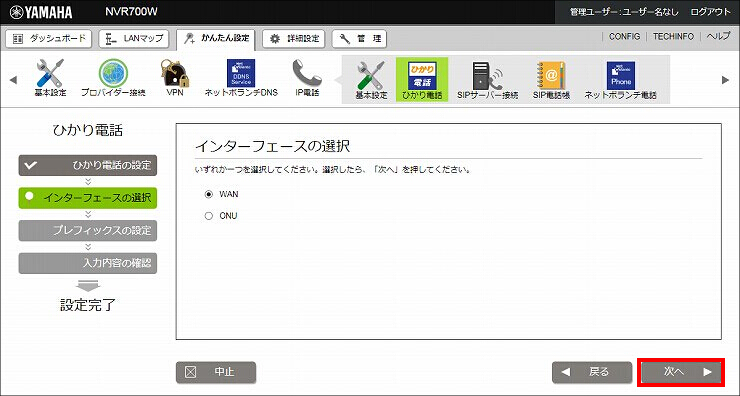The height and width of the screenshot is (396, 740).
Task: Open the SIPサーバー接続 icon
Action: (488, 80)
